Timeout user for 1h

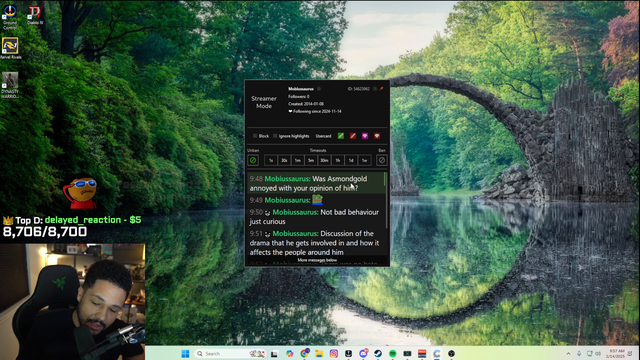(338, 160)
